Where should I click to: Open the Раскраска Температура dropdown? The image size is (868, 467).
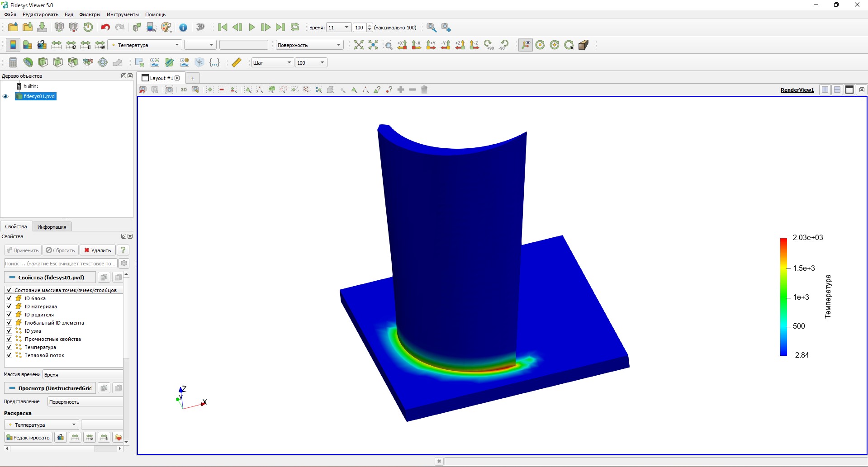point(42,425)
